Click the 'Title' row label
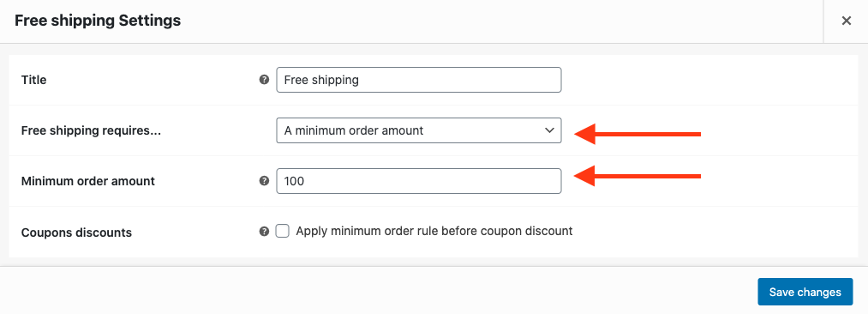The height and width of the screenshot is (314, 868). (33, 81)
